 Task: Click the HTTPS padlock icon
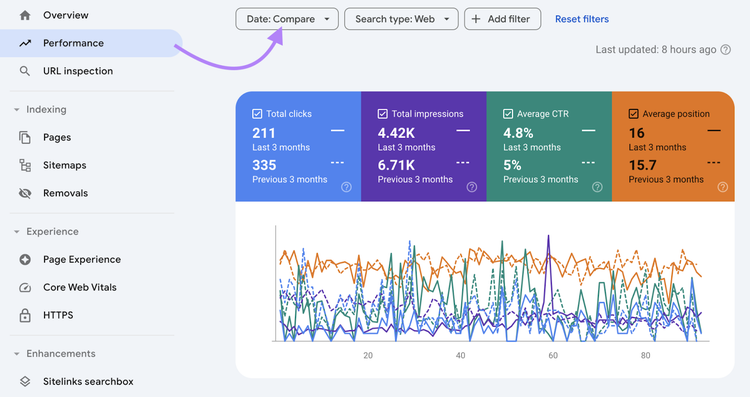(25, 315)
